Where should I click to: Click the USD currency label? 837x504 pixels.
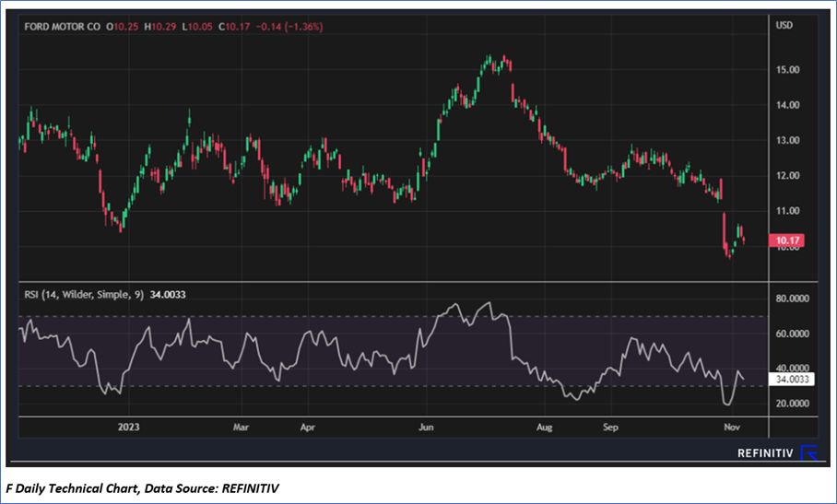pos(784,25)
